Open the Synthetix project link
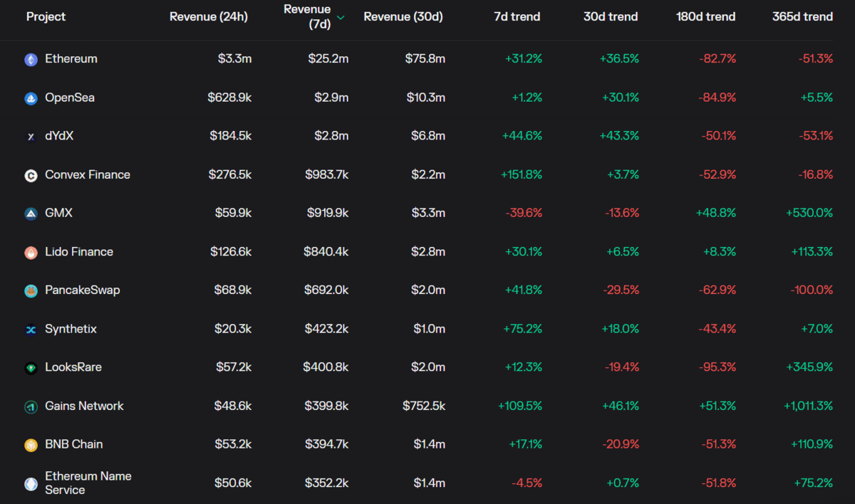 (x=71, y=329)
